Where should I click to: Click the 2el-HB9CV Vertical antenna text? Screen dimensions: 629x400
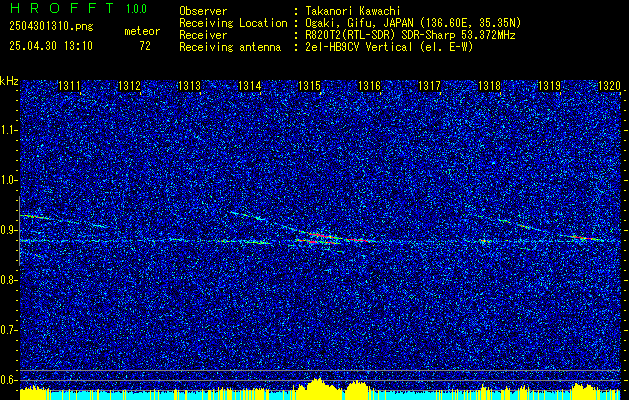pos(389,47)
